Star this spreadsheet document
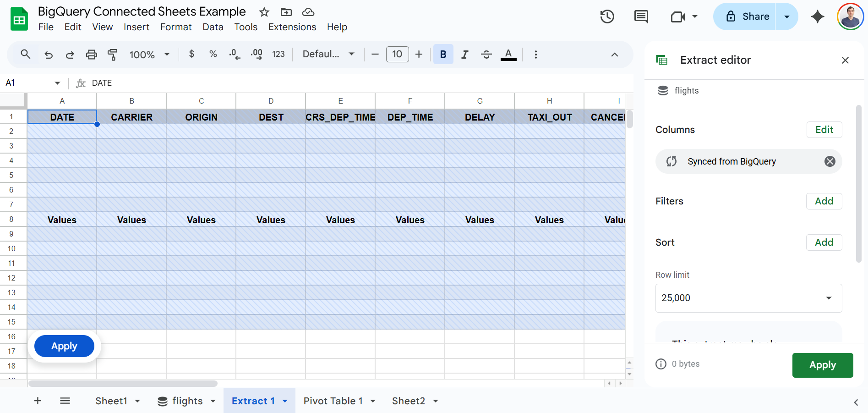The height and width of the screenshot is (413, 868). pyautogui.click(x=264, y=12)
